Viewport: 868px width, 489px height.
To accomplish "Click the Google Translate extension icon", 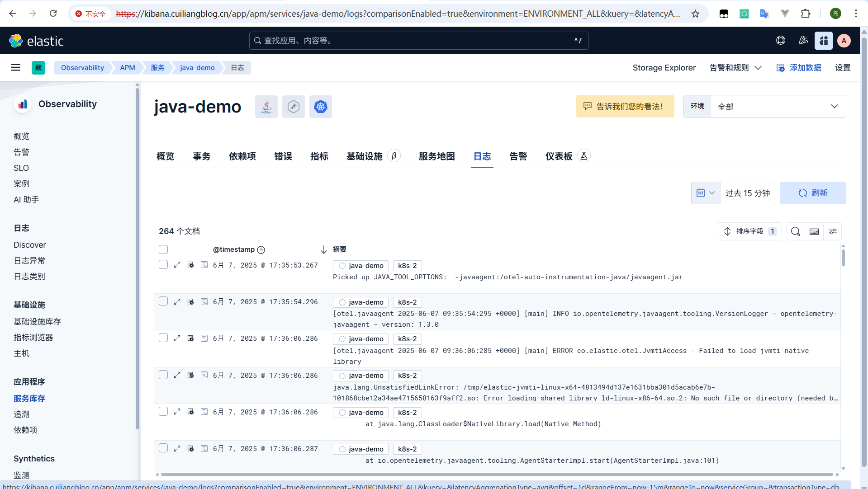I will pos(764,14).
